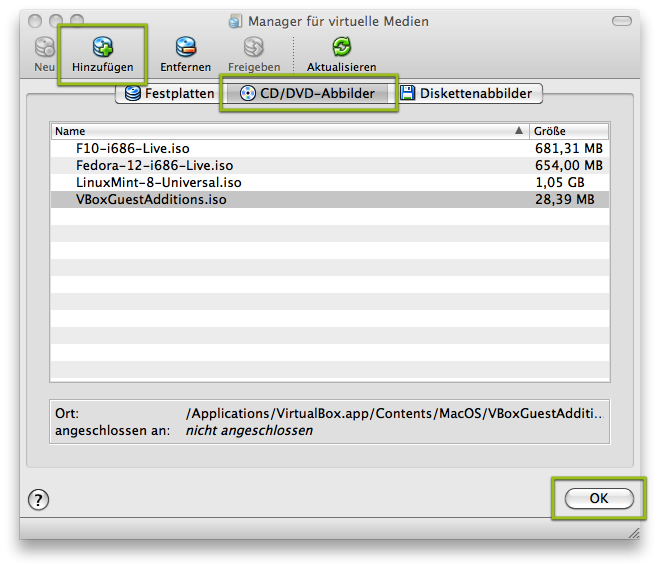Viewport: 660px width, 569px height.
Task: Switch to the CD/DVD-Abbilder tab
Action: pos(307,93)
